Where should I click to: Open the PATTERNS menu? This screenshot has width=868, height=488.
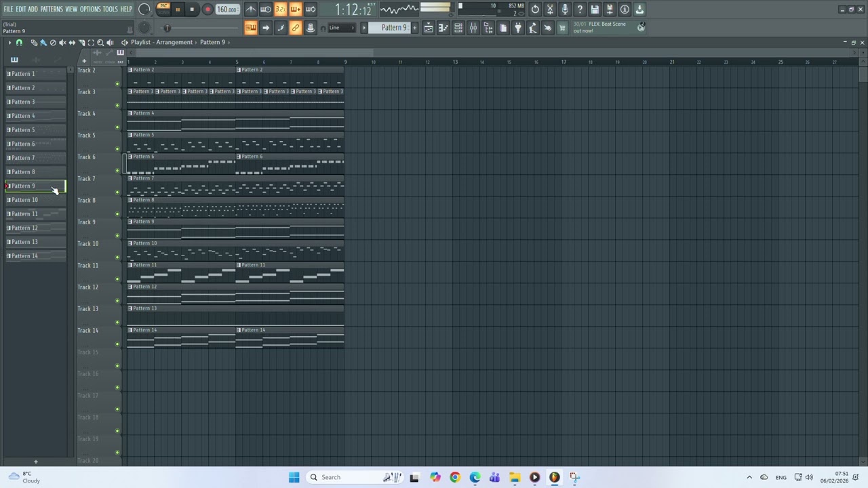tap(52, 9)
